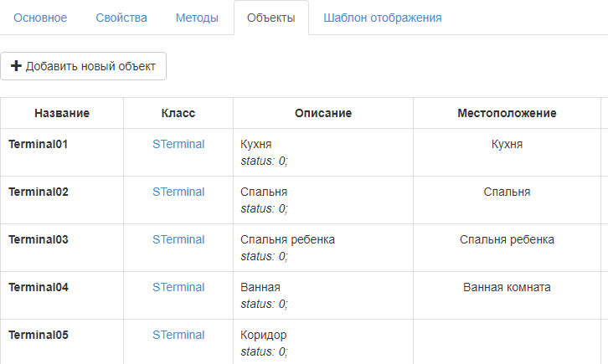Viewport: 608px width, 364px height.
Task: Follow the STerminal class link for Terminal05
Action: point(178,335)
